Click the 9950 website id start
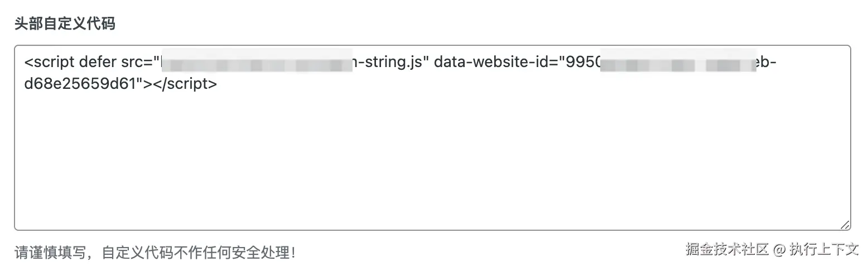The height and width of the screenshot is (266, 868). [x=584, y=61]
